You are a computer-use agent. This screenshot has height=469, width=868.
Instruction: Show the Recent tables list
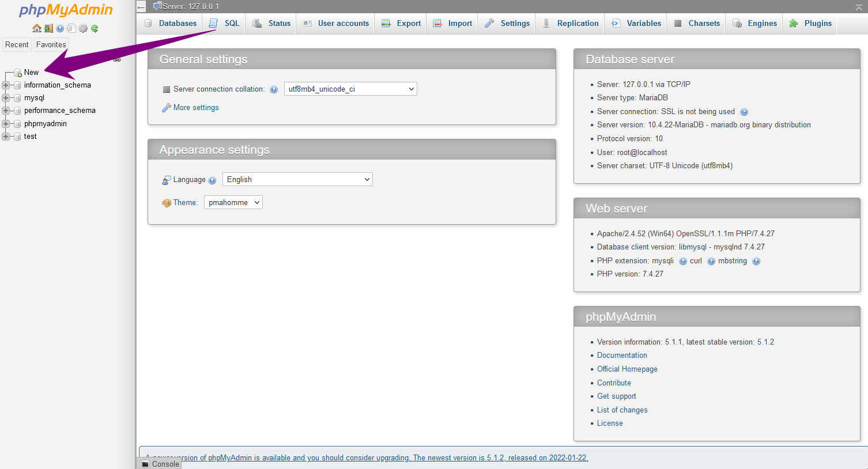pyautogui.click(x=17, y=44)
